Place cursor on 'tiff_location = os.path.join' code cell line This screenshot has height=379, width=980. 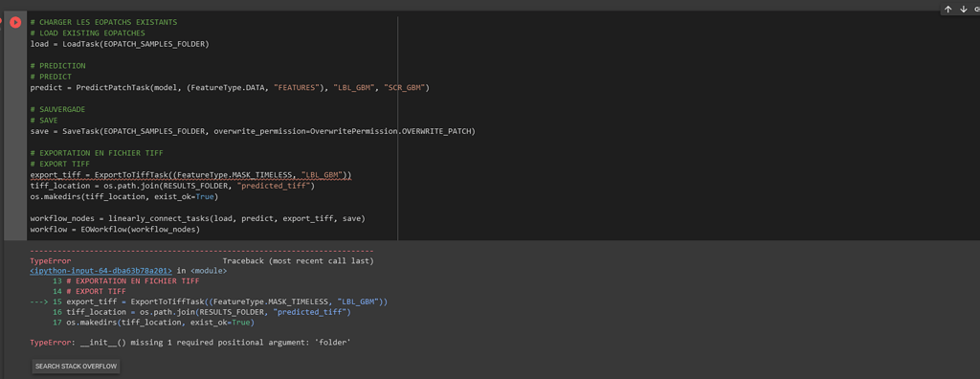172,186
